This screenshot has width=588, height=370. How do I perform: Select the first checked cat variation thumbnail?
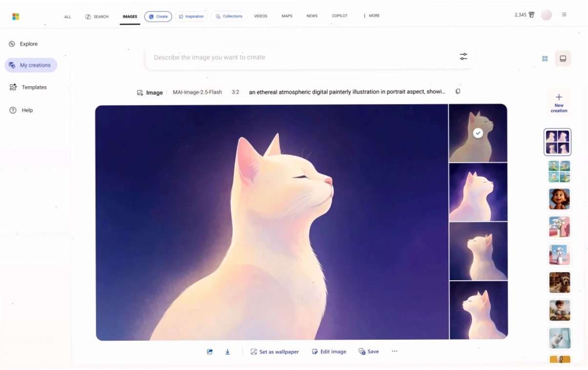(x=478, y=133)
